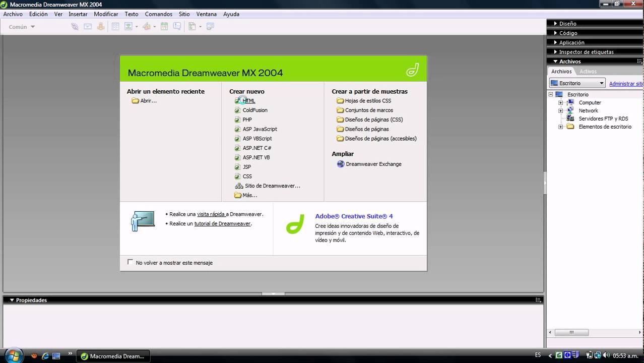Viewport: 644px width, 363px height.
Task: Check No volver a mostrar este mensaje
Action: [131, 262]
